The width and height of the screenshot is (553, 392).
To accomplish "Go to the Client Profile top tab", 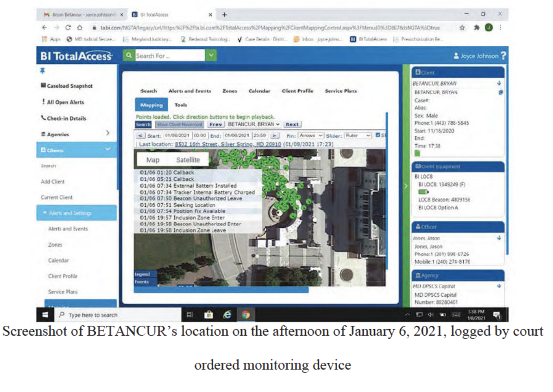I will pos(297,91).
